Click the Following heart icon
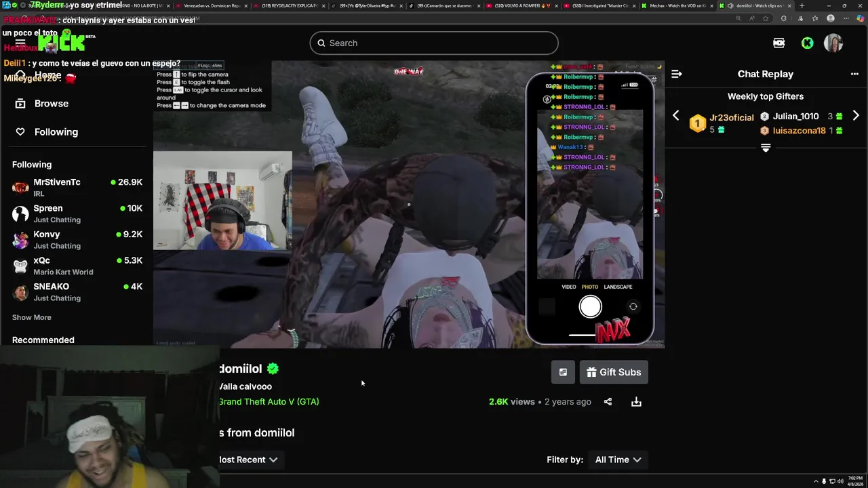The width and height of the screenshot is (868, 488). pos(20,132)
